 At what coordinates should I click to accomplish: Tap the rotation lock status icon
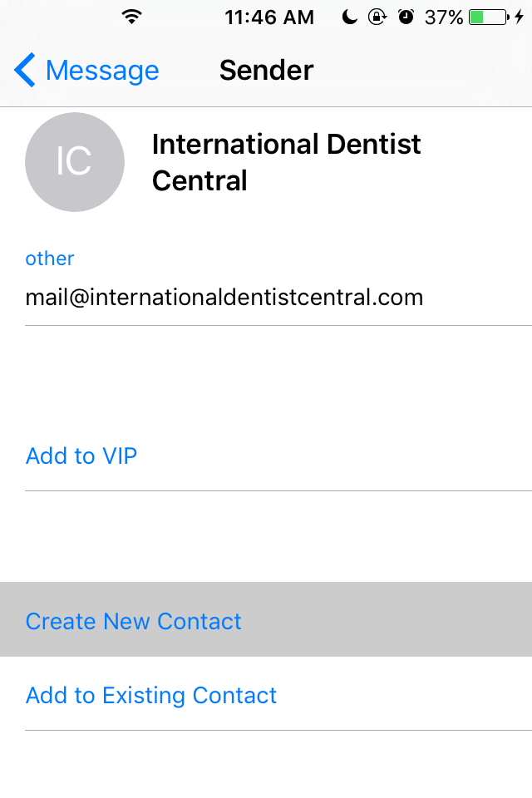pos(377,17)
